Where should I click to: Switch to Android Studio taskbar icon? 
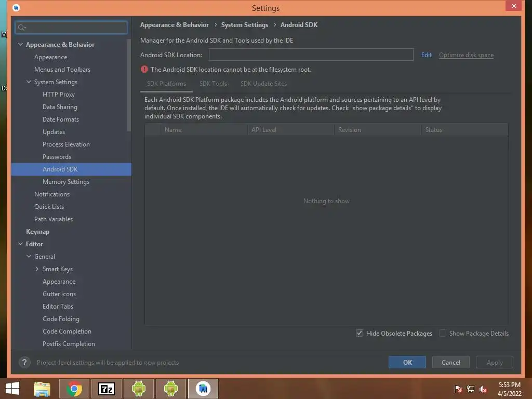(203, 389)
